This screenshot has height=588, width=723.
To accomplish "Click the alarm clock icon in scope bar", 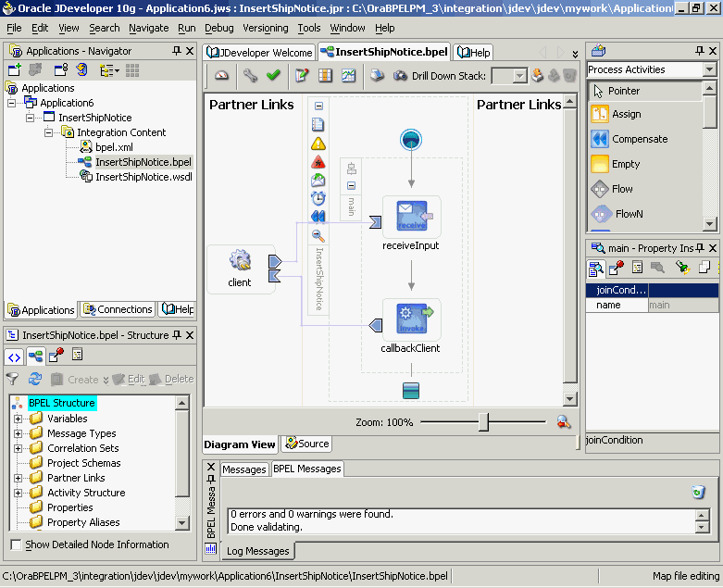I will pyautogui.click(x=318, y=198).
